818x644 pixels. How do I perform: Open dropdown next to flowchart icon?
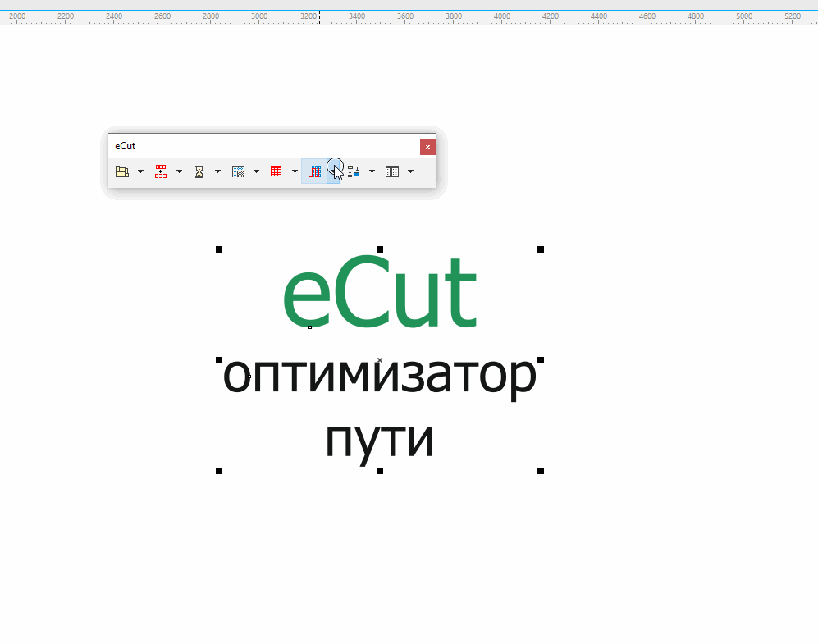pyautogui.click(x=372, y=171)
